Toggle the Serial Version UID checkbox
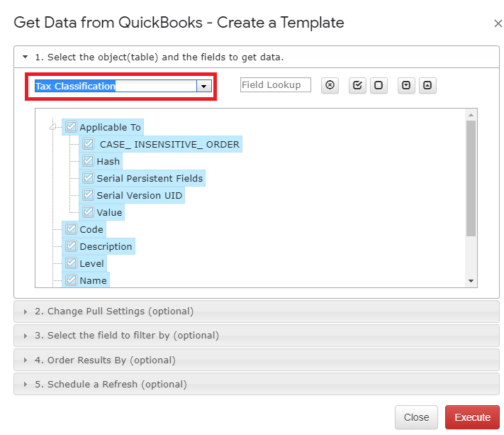Image resolution: width=504 pixels, height=435 pixels. click(x=88, y=195)
